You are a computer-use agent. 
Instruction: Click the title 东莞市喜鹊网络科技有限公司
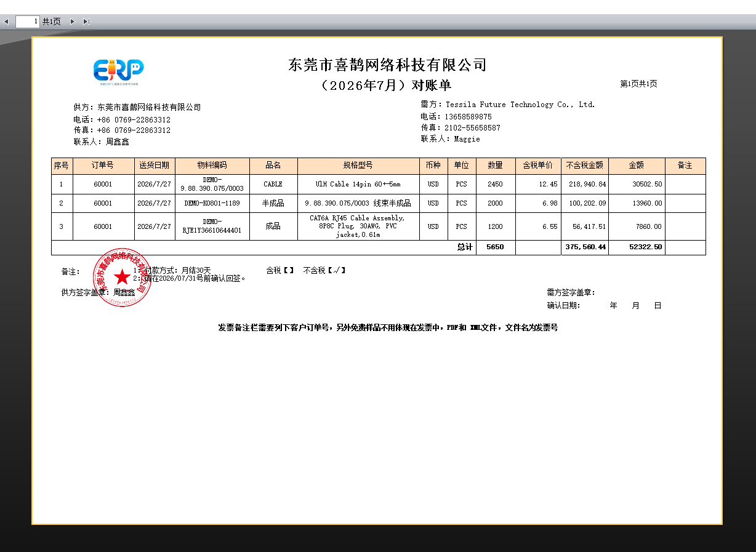tap(387, 65)
